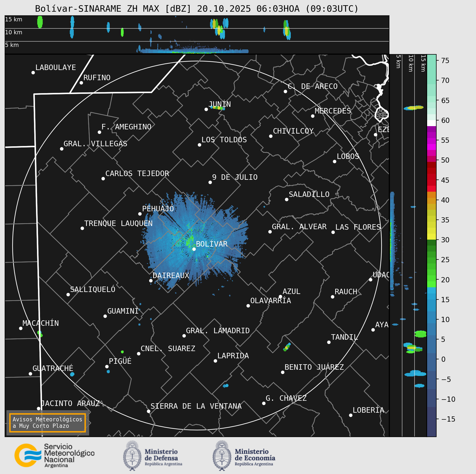This screenshot has height=474, width=476.
Task: Click the LAS FLORES label
Action: pyautogui.click(x=358, y=227)
